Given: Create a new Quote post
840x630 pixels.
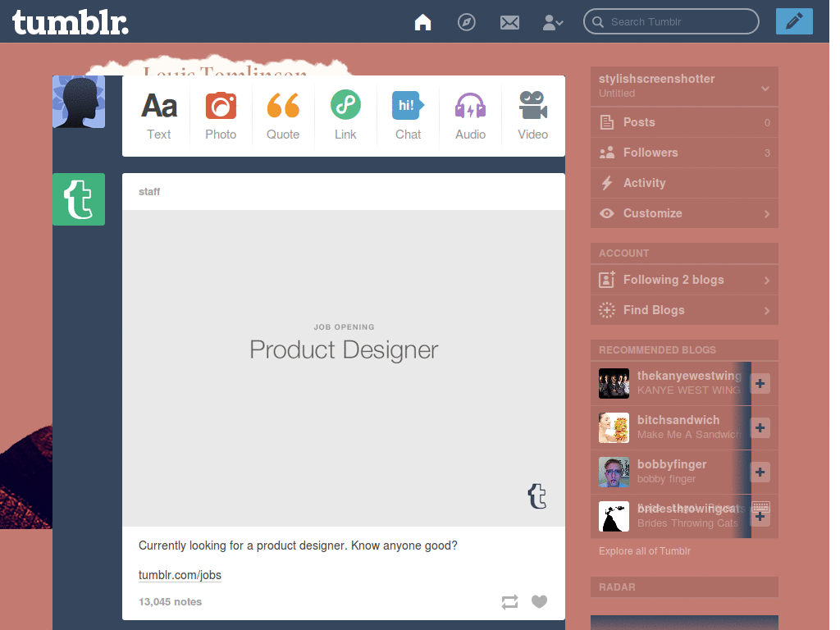Looking at the screenshot, I should (283, 116).
